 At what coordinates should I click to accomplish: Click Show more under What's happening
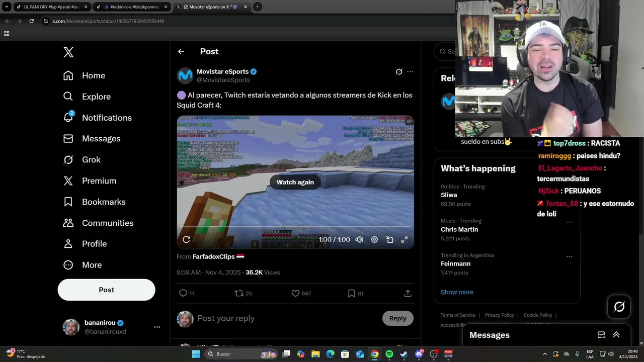(457, 292)
